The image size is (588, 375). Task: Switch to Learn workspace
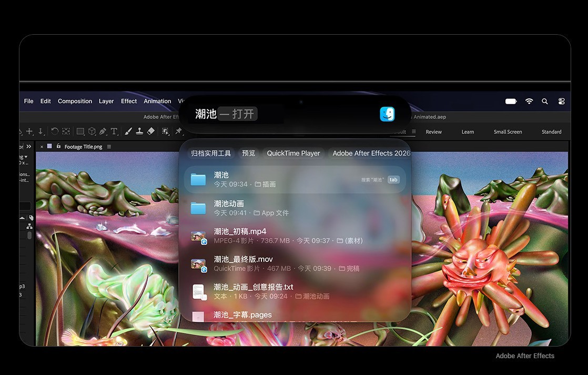(x=468, y=132)
